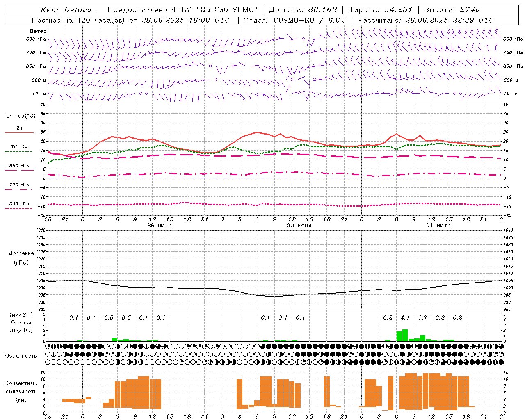Click the red 2м legend line
Viewport: 525px width, 420px height.
coord(19,132)
